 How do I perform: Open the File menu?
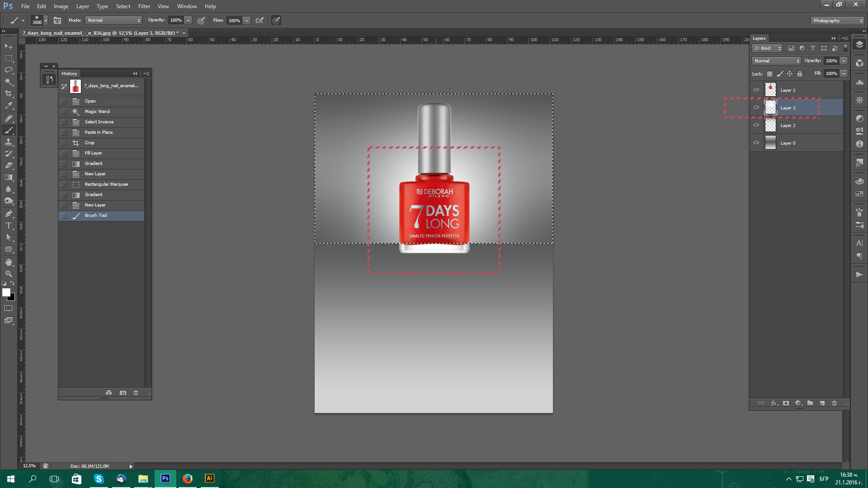25,6
